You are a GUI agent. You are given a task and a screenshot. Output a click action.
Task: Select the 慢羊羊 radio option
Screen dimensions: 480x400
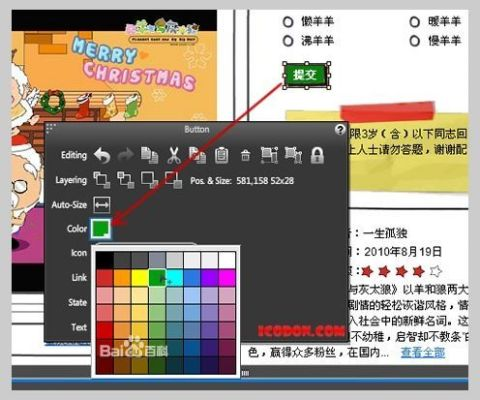[x=414, y=41]
